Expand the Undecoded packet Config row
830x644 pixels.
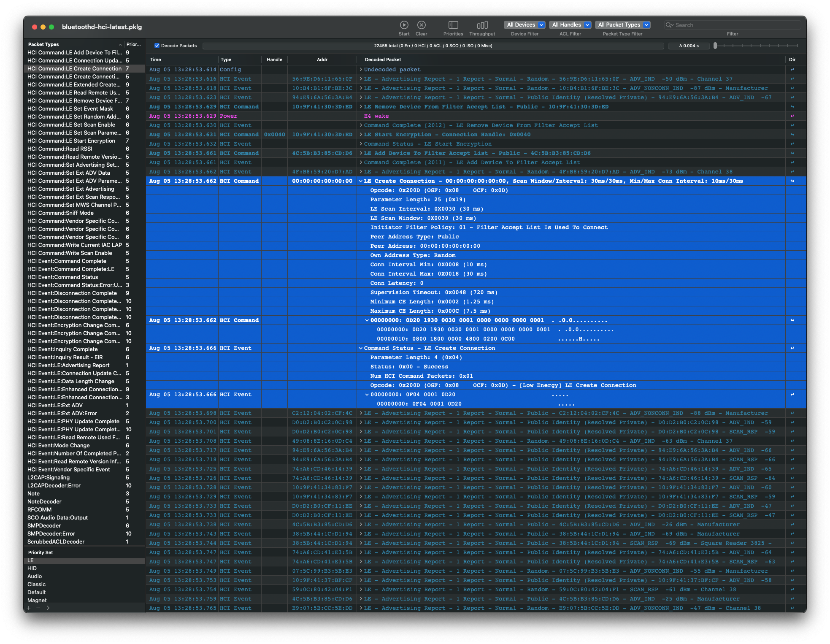pyautogui.click(x=361, y=70)
